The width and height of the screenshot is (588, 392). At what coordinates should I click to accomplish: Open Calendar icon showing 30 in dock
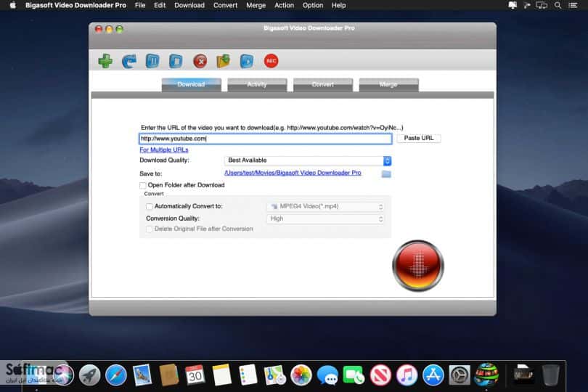pos(195,375)
